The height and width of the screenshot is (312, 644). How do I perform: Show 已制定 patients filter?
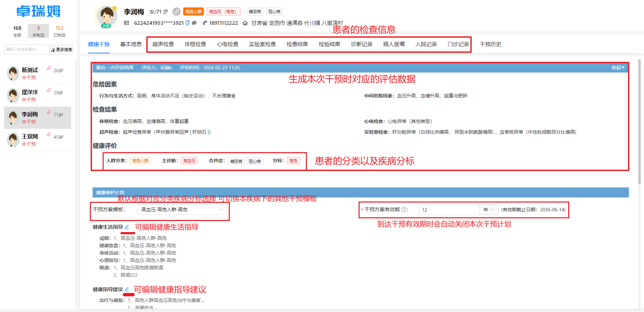[59, 31]
